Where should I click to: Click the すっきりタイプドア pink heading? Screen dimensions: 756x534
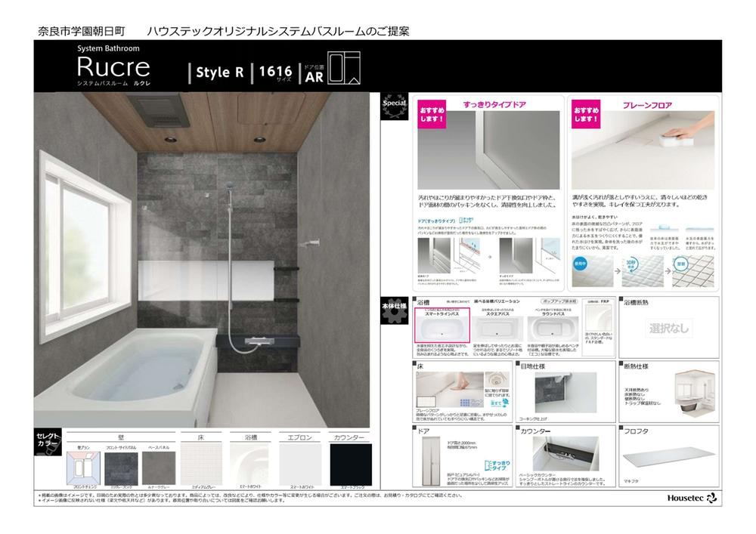pyautogui.click(x=494, y=104)
